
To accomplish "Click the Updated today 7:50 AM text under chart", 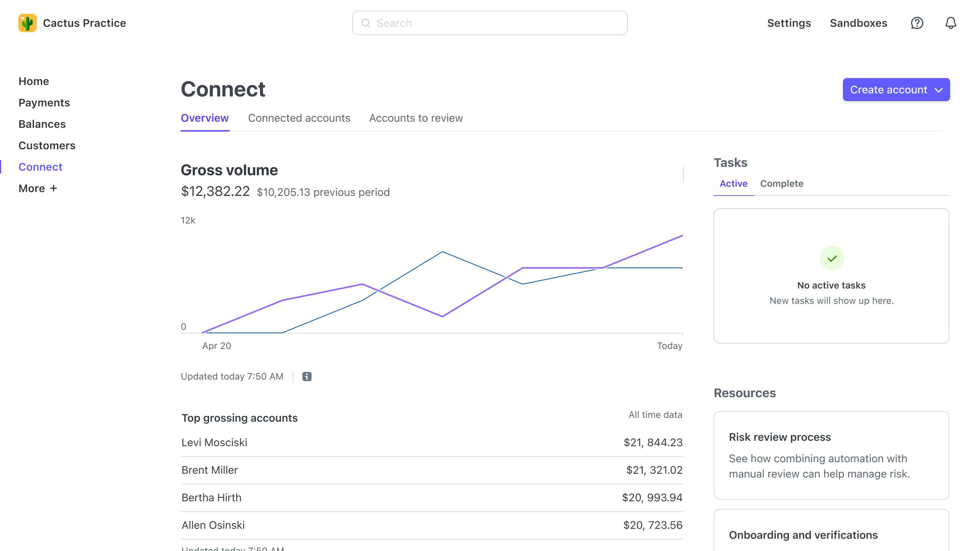I will pyautogui.click(x=232, y=377).
